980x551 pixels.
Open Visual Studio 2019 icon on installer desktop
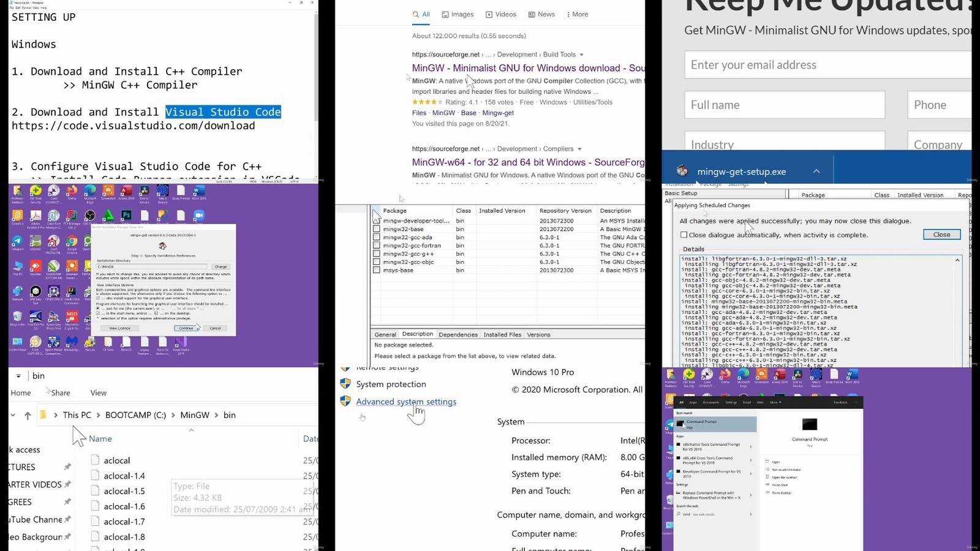pyautogui.click(x=181, y=341)
